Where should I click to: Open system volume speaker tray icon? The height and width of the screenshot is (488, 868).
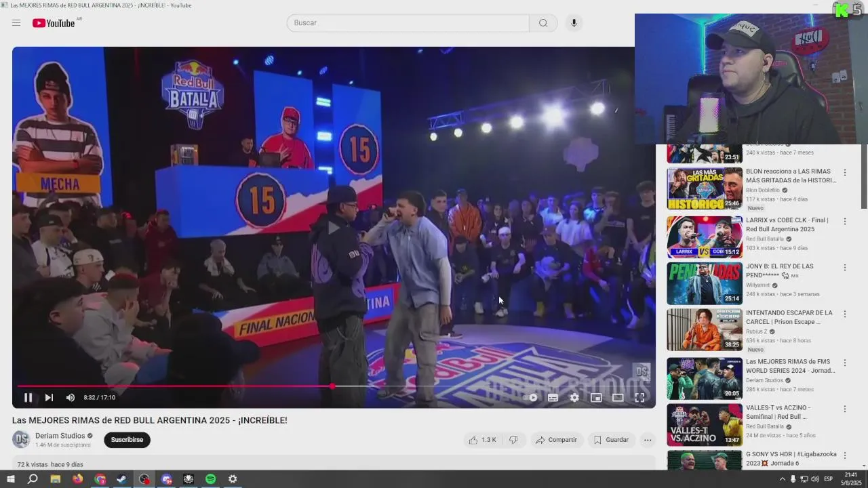814,479
